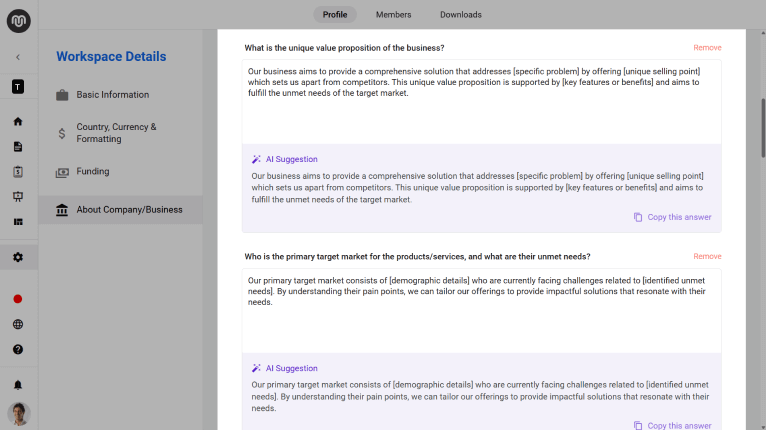Image resolution: width=766 pixels, height=430 pixels.
Task: Open notifications bell icon
Action: pyautogui.click(x=18, y=385)
